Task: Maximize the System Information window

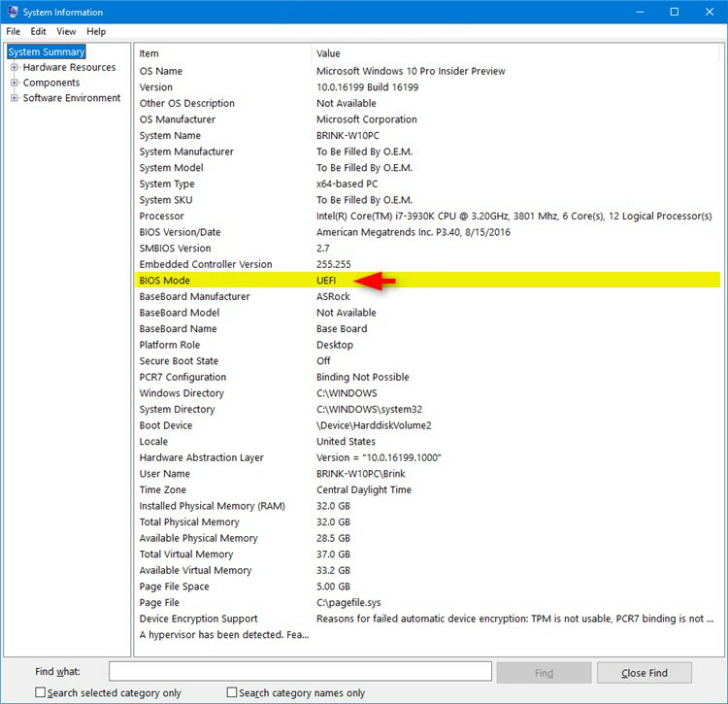Action: tap(675, 13)
